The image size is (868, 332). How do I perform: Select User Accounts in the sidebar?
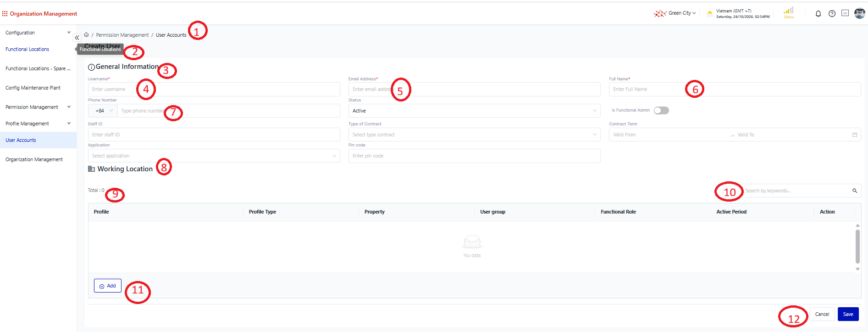(x=38, y=140)
